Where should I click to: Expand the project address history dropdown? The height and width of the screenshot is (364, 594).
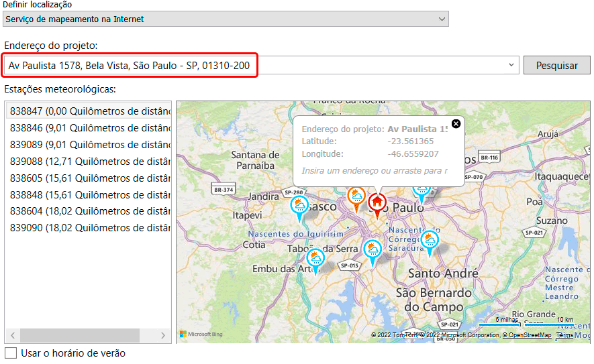(511, 65)
